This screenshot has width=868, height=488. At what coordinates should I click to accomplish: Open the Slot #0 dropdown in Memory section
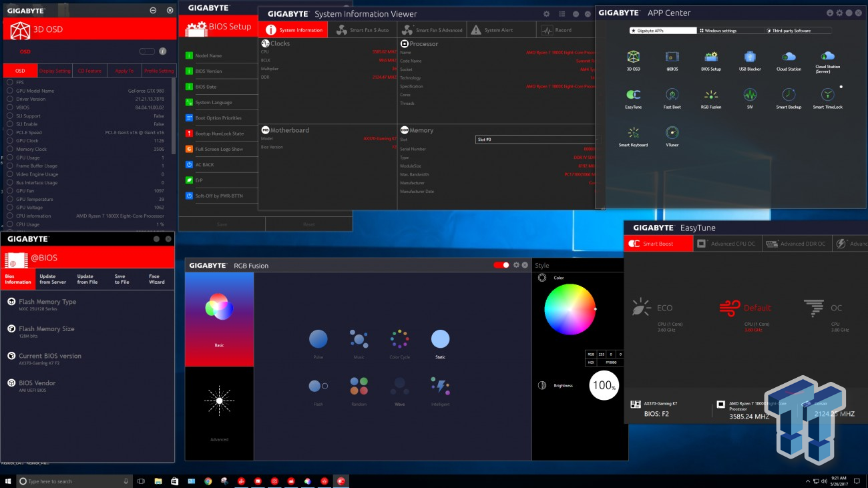coord(536,140)
